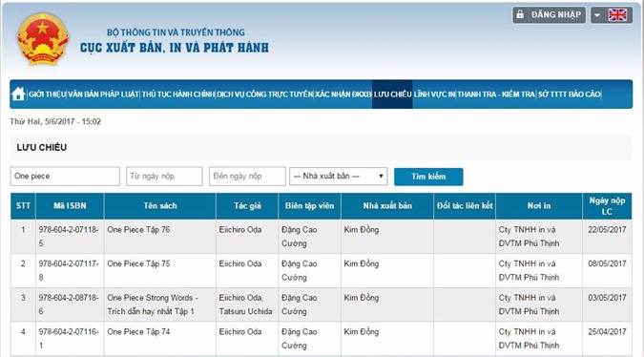Go to the home page icon
This screenshot has width=644, height=357.
click(x=18, y=94)
